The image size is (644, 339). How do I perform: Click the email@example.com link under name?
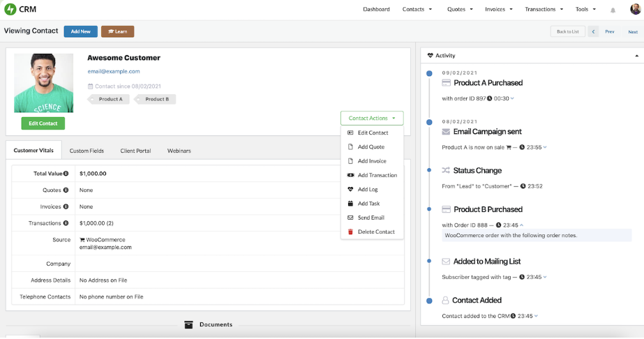click(114, 71)
